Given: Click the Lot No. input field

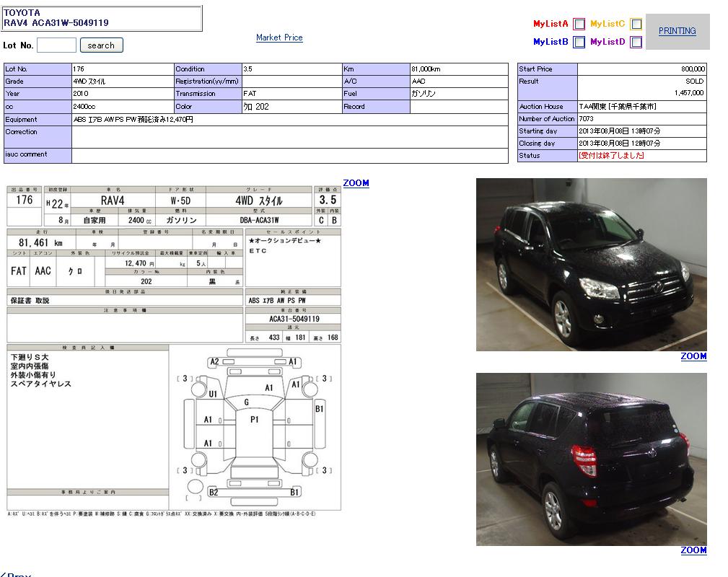Looking at the screenshot, I should [x=56, y=45].
